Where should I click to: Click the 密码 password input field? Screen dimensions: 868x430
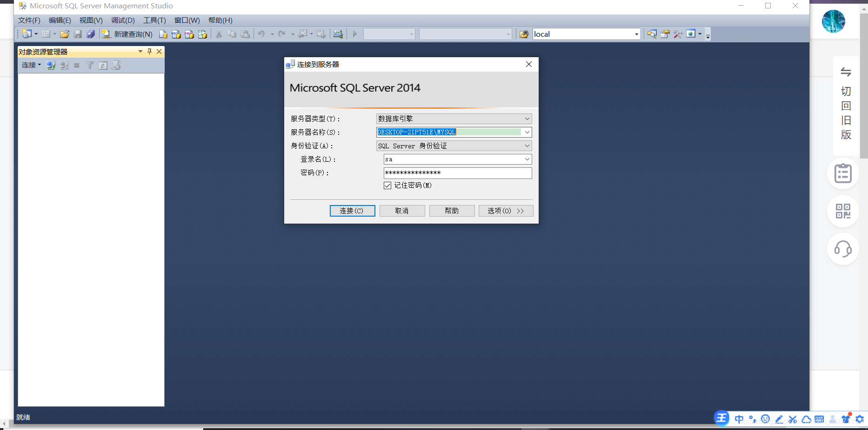pos(458,173)
